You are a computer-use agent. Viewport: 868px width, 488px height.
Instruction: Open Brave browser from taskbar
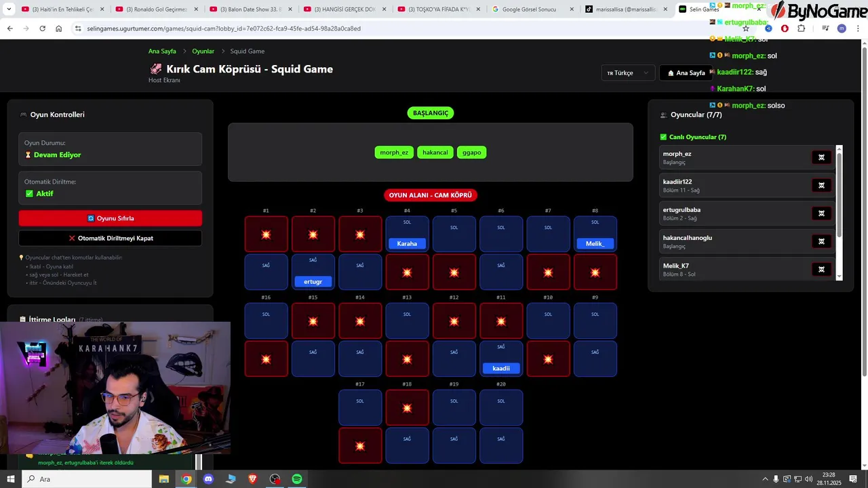pyautogui.click(x=252, y=479)
